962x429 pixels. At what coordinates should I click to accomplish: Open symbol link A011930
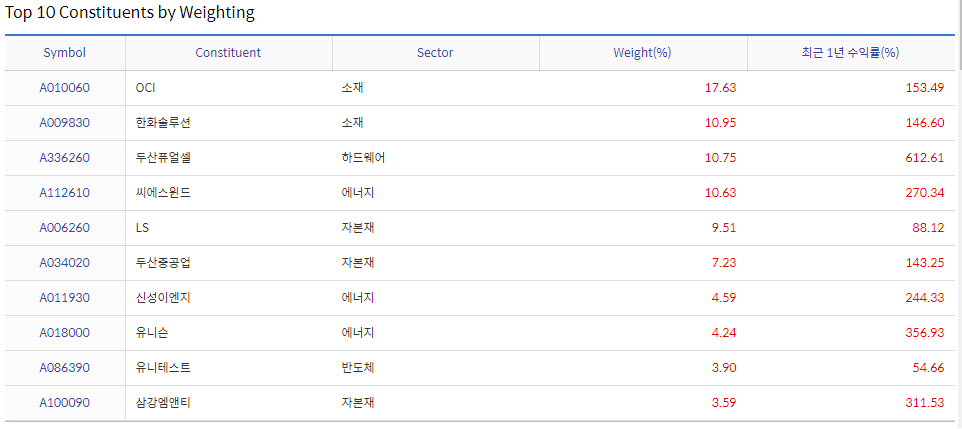pos(64,298)
